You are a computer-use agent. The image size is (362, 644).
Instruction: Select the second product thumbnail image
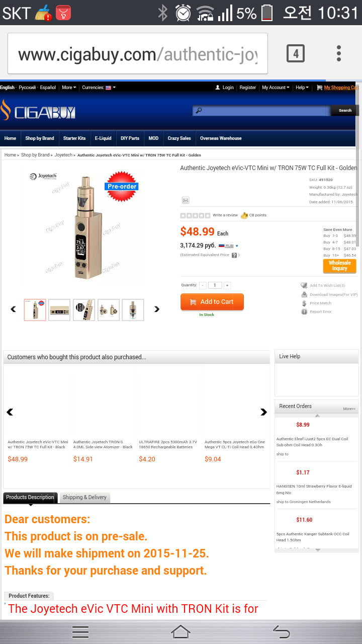click(x=59, y=310)
